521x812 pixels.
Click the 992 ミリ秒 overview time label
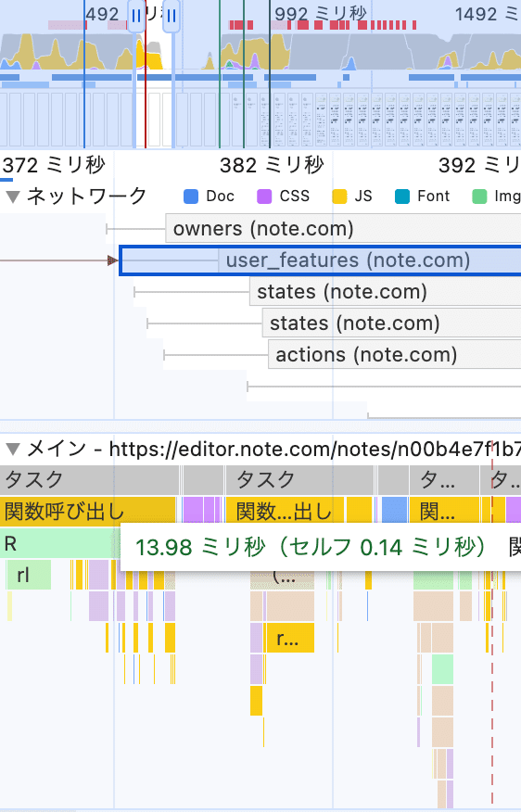coord(321,14)
